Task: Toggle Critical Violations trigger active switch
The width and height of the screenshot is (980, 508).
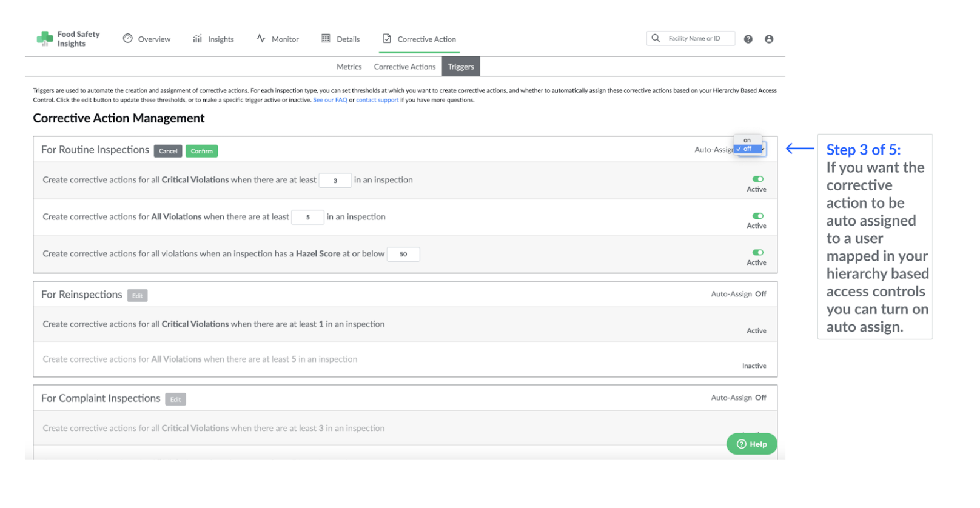Action: 757,179
